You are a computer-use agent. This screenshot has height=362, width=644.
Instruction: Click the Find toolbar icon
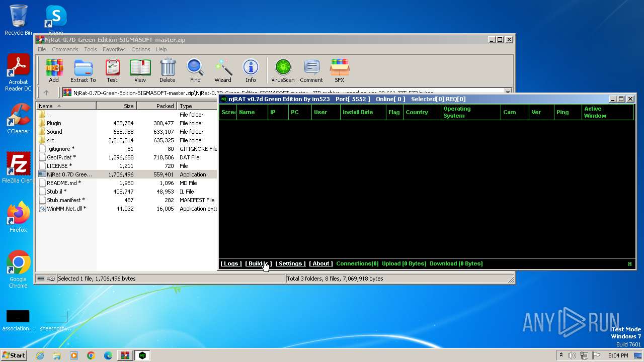(x=195, y=71)
